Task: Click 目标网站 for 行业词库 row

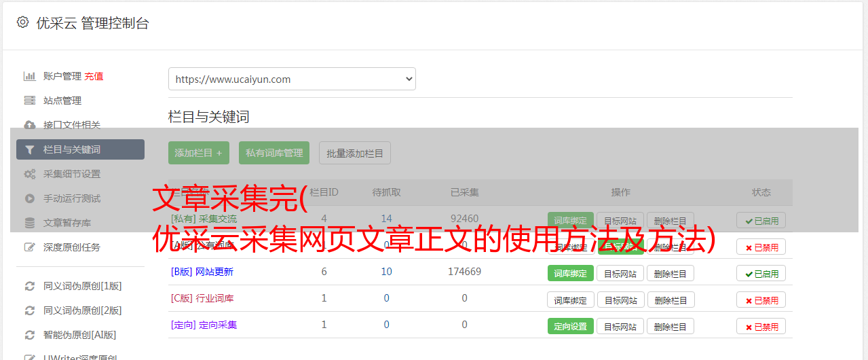Action: pos(620,300)
